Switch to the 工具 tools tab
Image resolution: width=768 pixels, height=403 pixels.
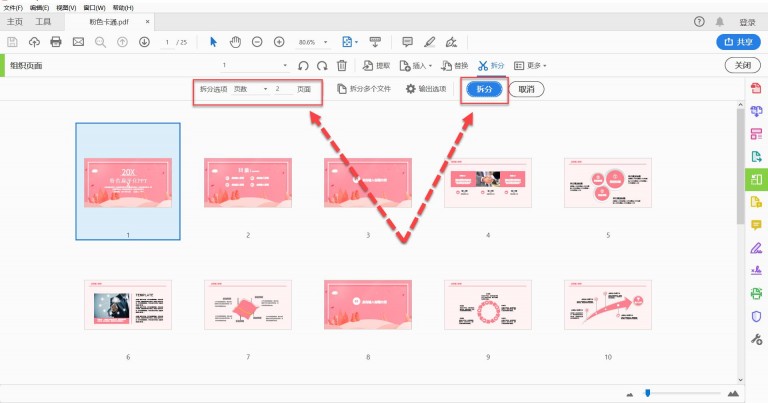43,22
